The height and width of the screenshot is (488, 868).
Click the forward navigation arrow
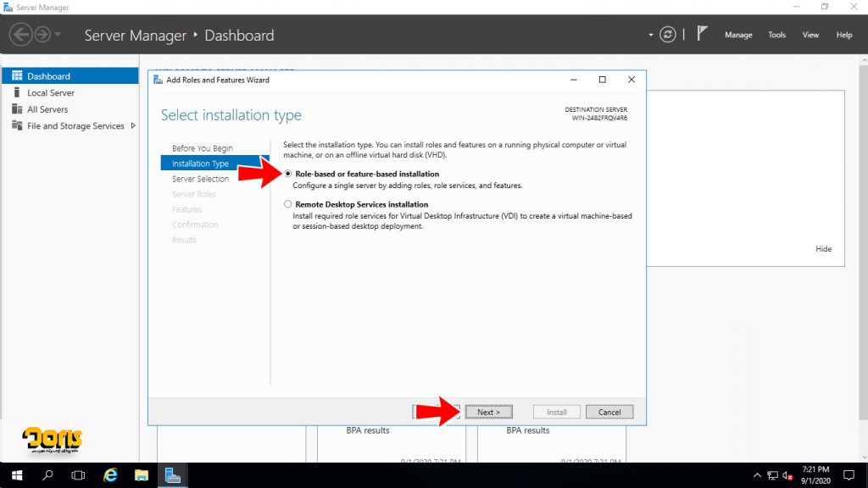42,34
